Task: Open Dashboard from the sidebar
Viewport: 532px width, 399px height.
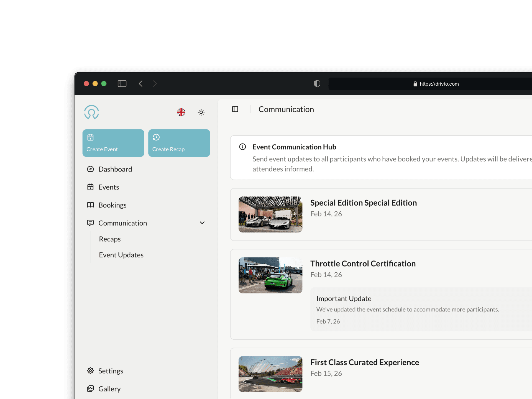Action: 115,169
